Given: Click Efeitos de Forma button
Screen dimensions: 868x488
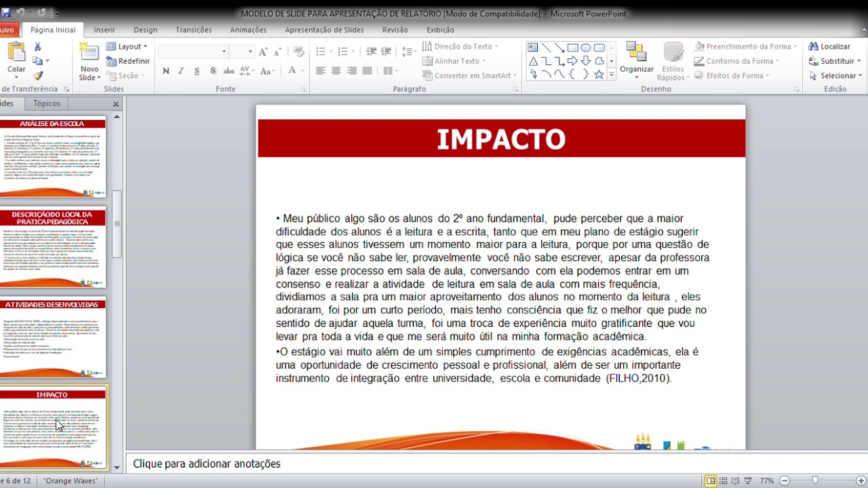Looking at the screenshot, I should 731,76.
